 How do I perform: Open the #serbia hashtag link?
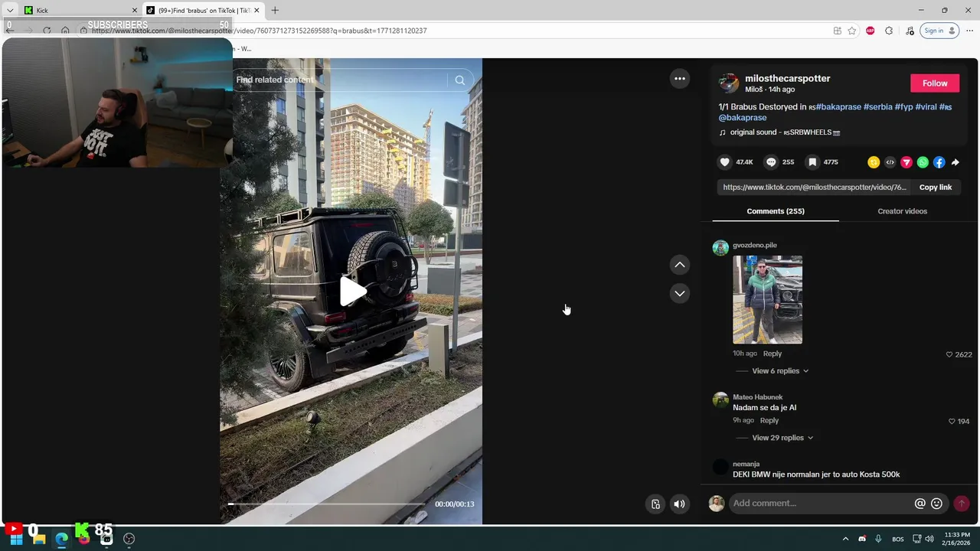pyautogui.click(x=878, y=107)
